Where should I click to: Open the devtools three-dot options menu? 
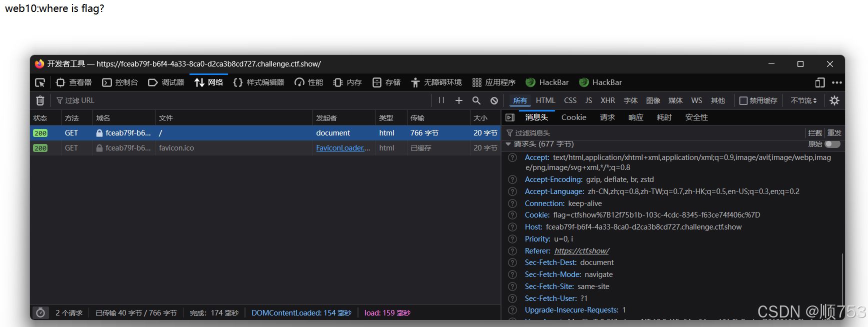tap(837, 82)
